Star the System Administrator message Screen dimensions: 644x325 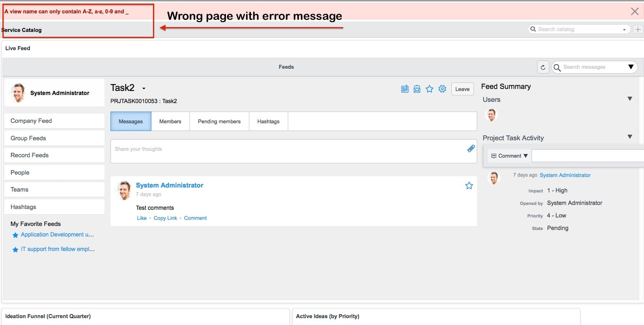(469, 186)
